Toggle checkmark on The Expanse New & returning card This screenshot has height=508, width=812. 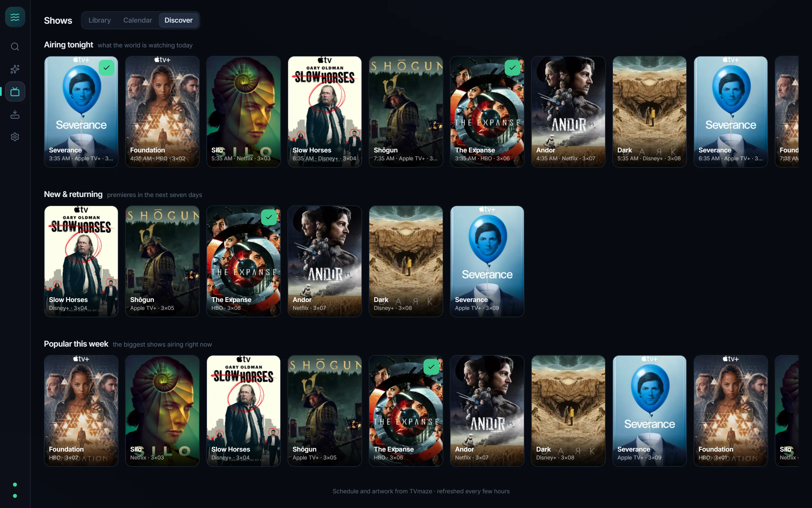269,217
